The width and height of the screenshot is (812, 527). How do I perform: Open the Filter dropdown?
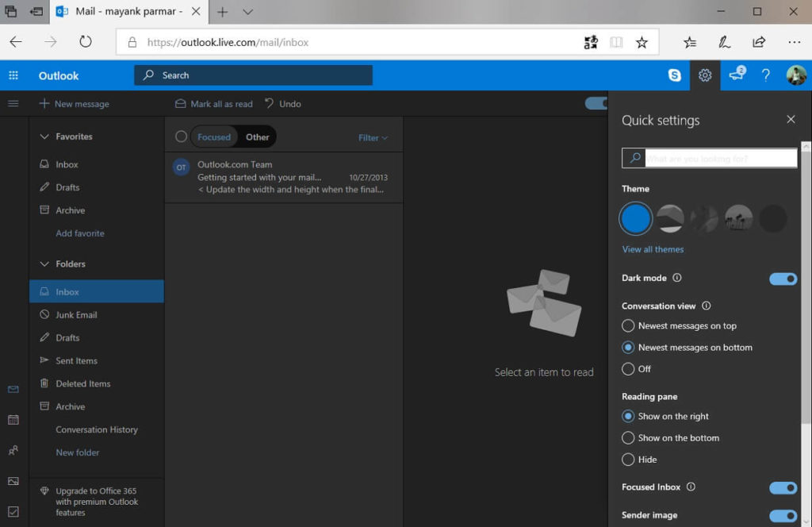(x=372, y=137)
